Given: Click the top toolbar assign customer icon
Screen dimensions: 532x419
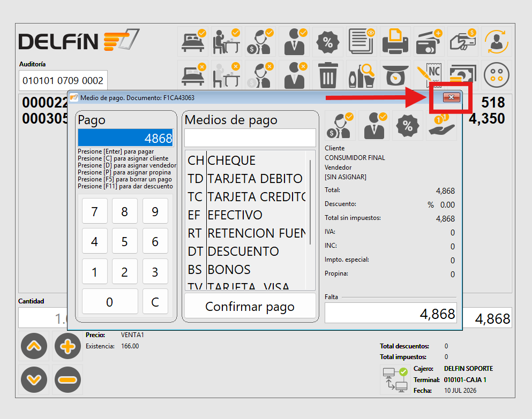Looking at the screenshot, I should 260,42.
